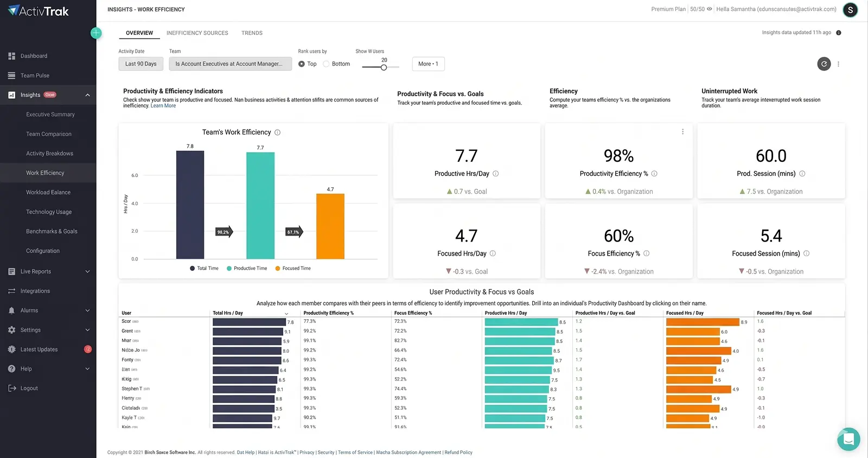Select the Top rank users radio button
Image resolution: width=868 pixels, height=458 pixels.
point(302,64)
